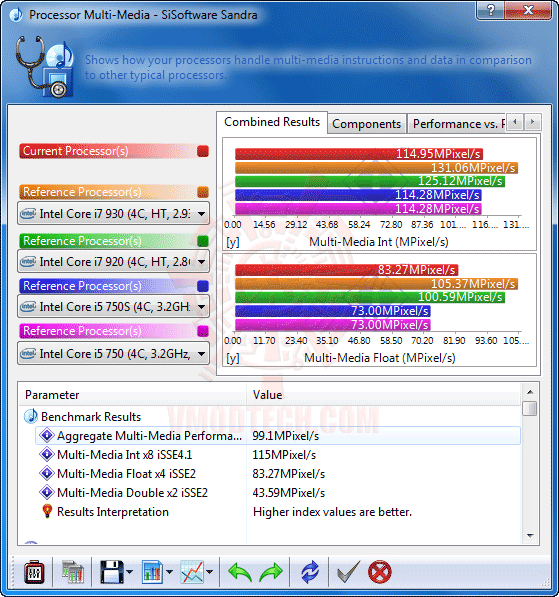Click the Multi-Media Int x8 row diamond icon

tap(47, 454)
